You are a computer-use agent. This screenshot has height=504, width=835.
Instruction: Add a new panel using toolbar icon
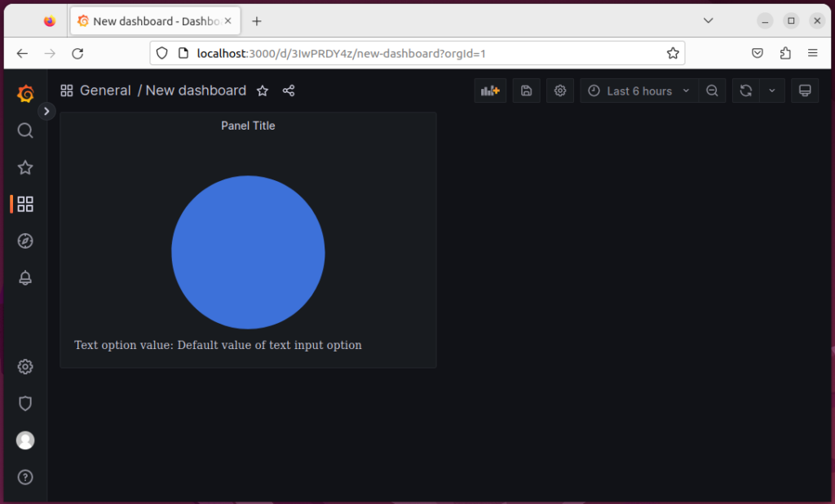490,91
